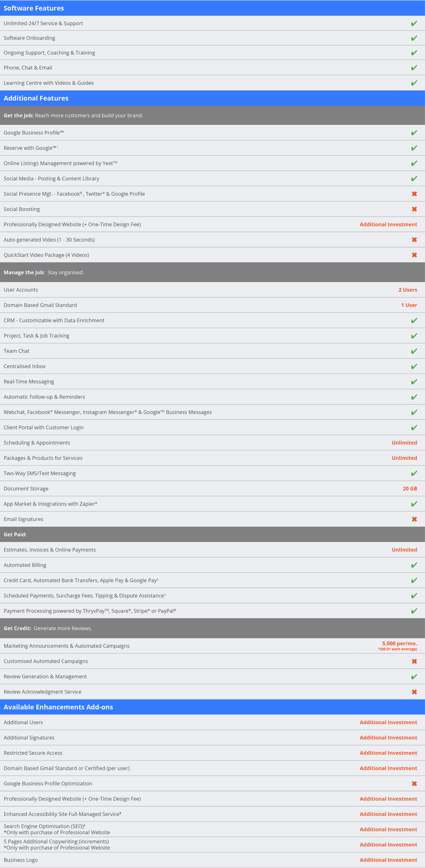Click the 20 GB Document Storage value

[410, 489]
